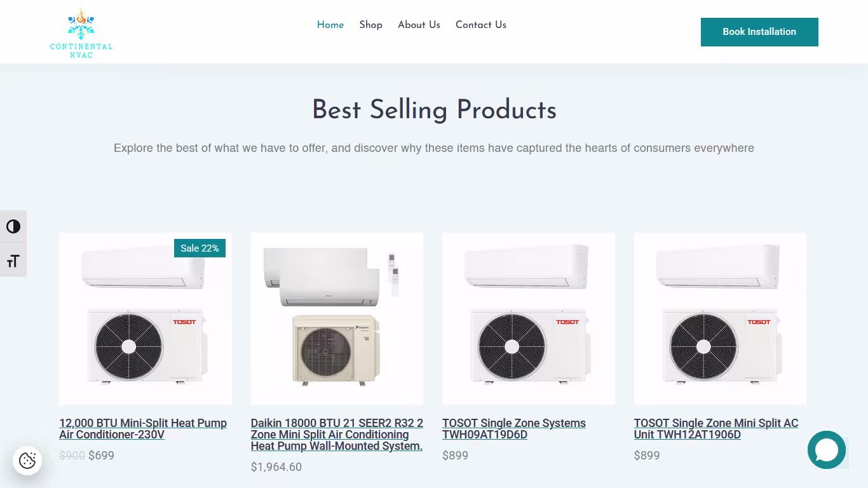868x488 pixels.
Task: Select the TOSOT TWH12AT1906D product image
Action: point(720,318)
